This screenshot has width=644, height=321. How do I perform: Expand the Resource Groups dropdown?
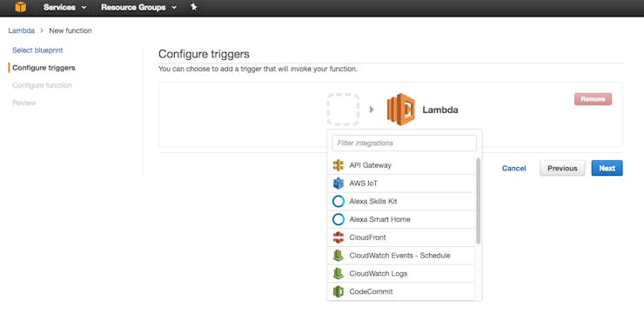point(139,7)
